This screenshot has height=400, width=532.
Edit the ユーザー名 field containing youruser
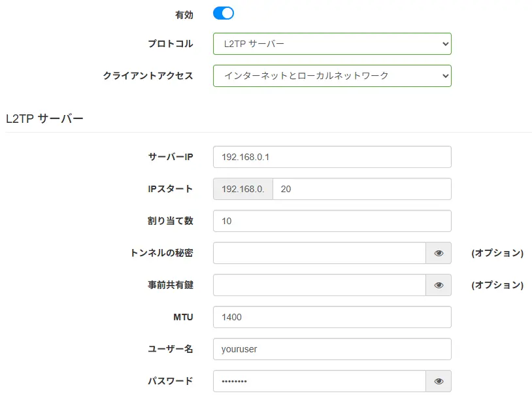click(332, 349)
